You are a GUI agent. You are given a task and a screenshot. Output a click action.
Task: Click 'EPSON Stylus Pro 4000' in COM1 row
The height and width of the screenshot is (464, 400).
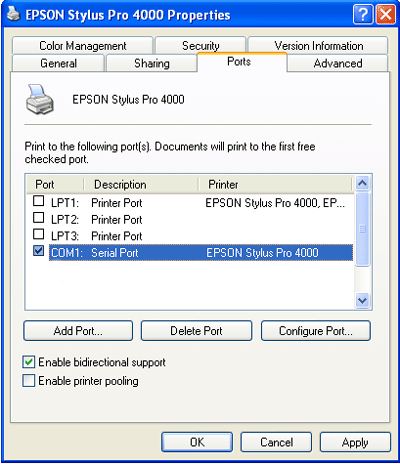point(262,253)
